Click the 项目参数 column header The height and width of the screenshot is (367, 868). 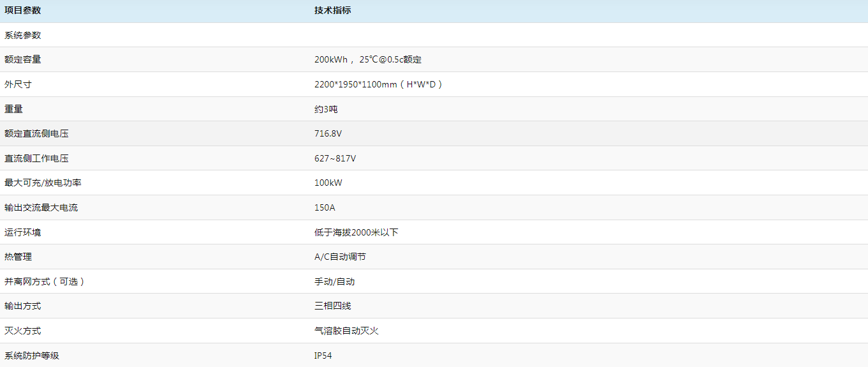point(22,10)
